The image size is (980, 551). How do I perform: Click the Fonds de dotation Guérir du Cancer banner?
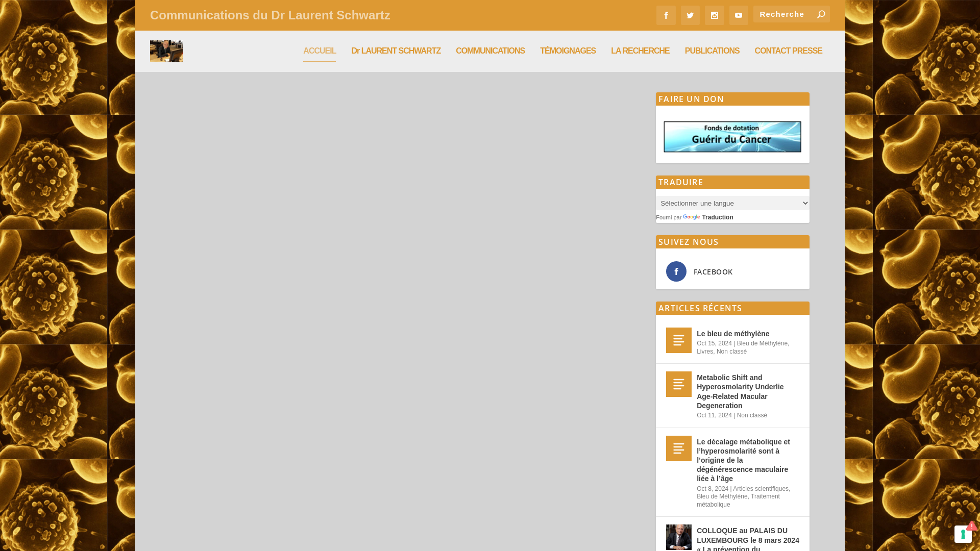pyautogui.click(x=732, y=136)
